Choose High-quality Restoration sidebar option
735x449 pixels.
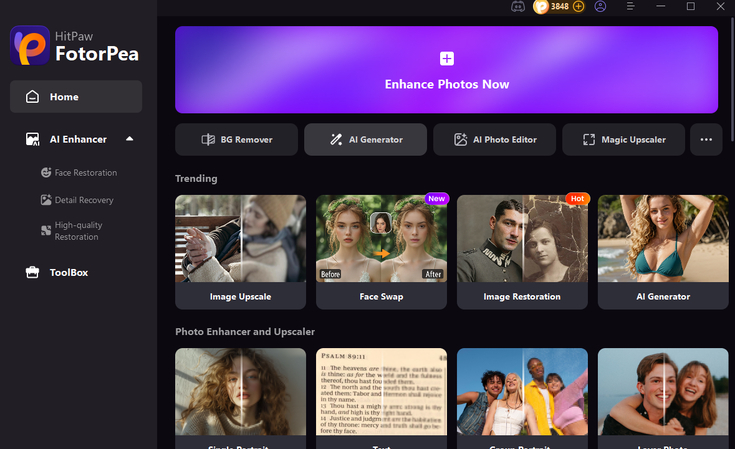72,231
